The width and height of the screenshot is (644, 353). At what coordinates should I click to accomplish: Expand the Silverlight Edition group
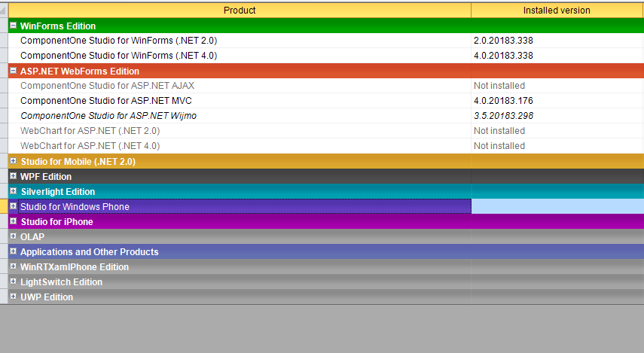tap(13, 191)
